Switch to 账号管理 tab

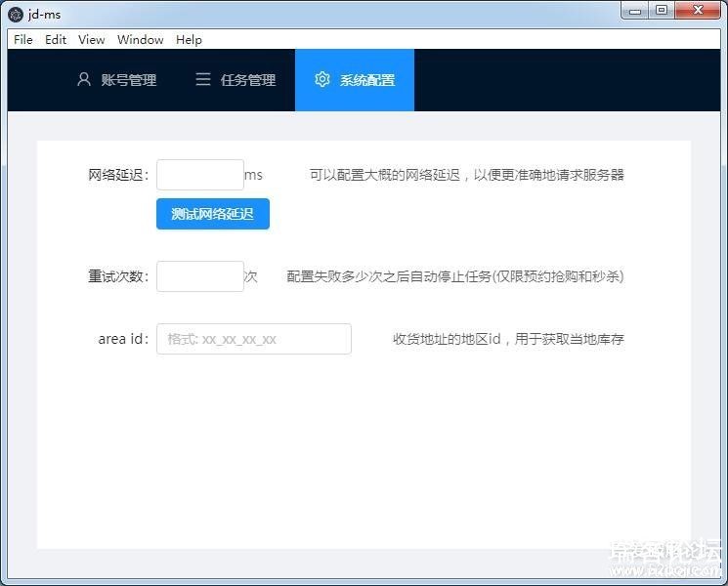click(116, 80)
